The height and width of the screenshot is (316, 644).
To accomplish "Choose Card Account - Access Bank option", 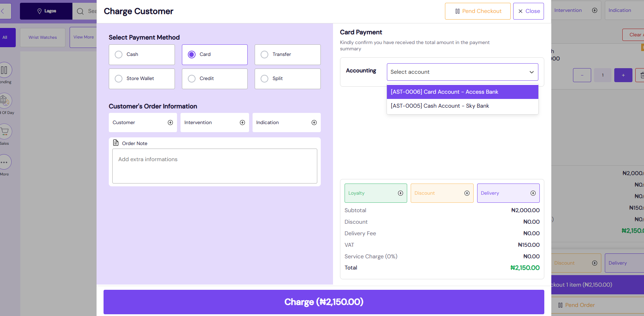I will point(462,92).
